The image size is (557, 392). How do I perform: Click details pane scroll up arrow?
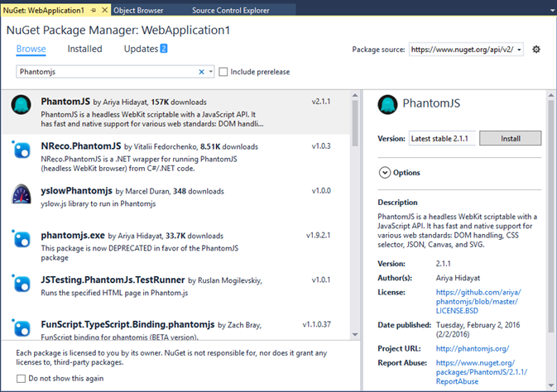(551, 95)
